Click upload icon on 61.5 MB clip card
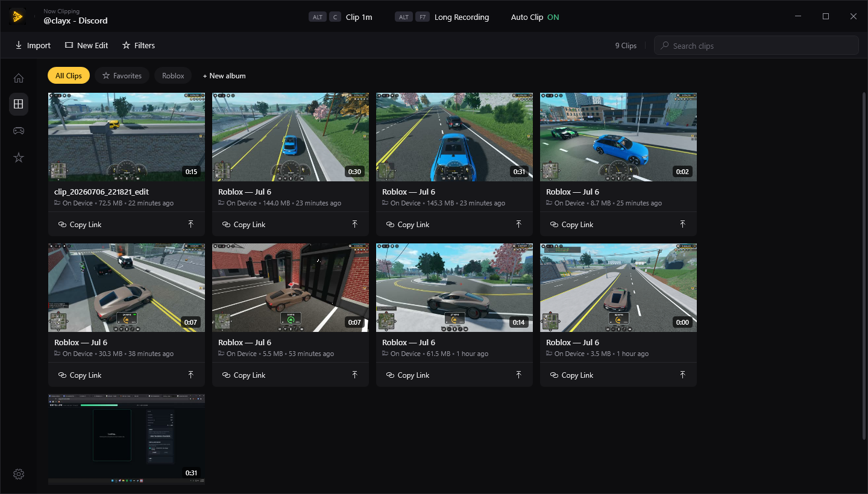 click(x=518, y=375)
